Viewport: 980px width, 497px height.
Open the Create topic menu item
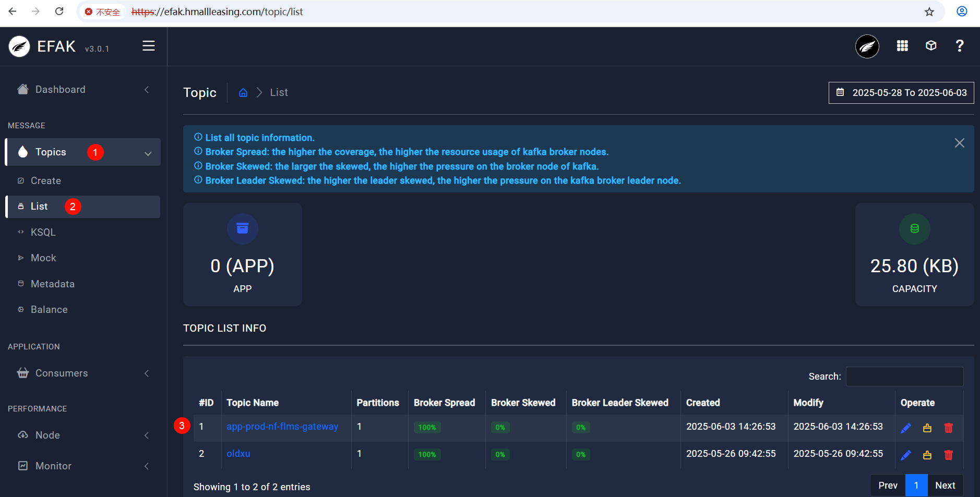pyautogui.click(x=46, y=181)
